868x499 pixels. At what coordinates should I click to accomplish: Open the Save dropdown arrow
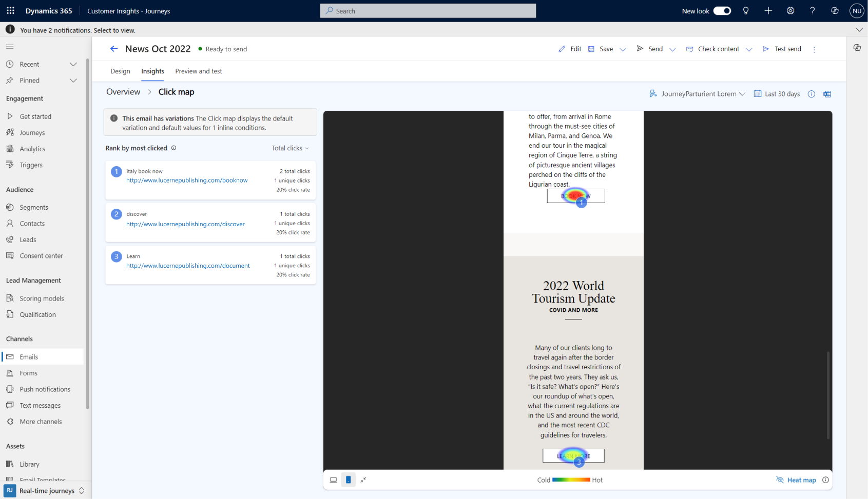click(623, 49)
